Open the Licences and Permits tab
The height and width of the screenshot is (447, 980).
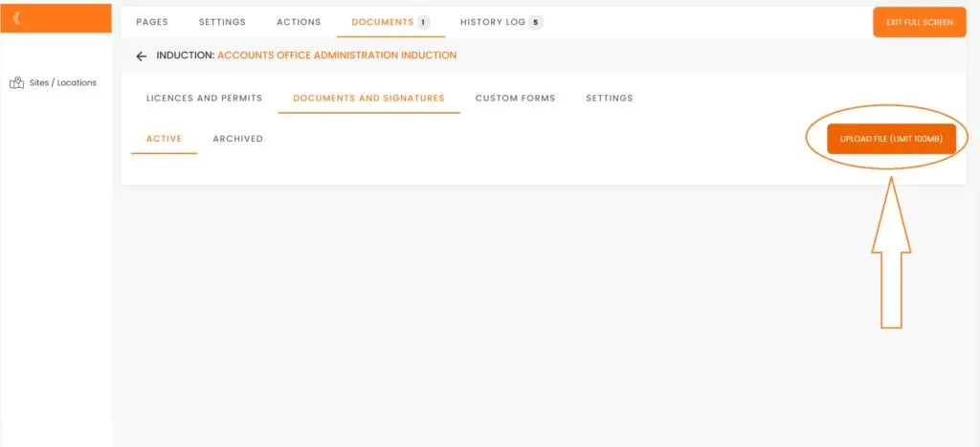205,99
